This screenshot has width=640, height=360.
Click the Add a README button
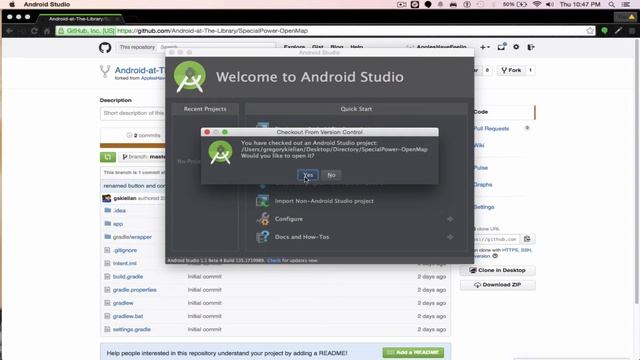pos(413,353)
